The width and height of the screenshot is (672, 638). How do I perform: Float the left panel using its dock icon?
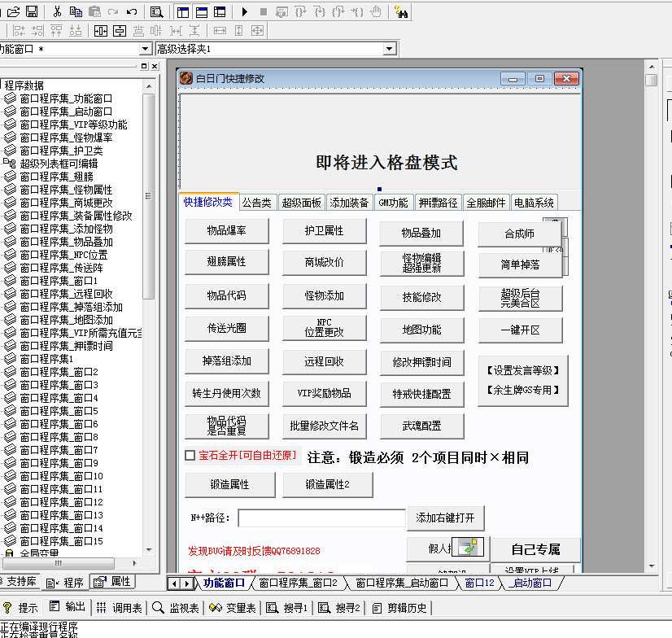coord(144,66)
